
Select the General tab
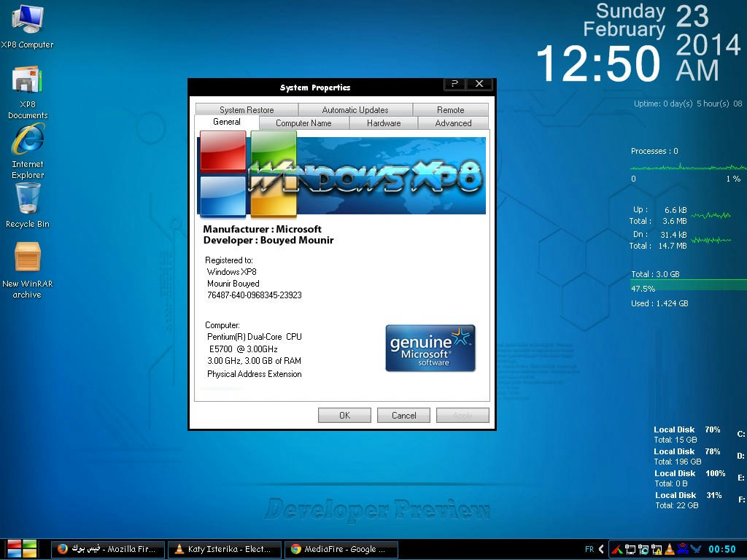click(x=227, y=122)
